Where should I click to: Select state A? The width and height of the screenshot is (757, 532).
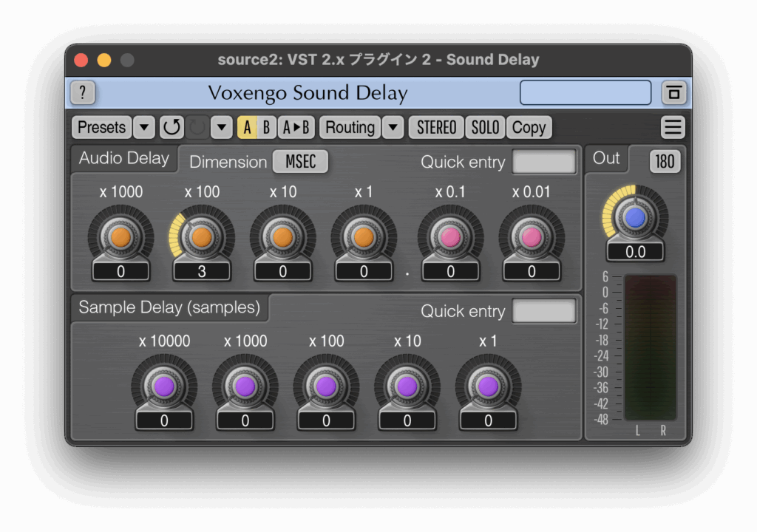247,127
